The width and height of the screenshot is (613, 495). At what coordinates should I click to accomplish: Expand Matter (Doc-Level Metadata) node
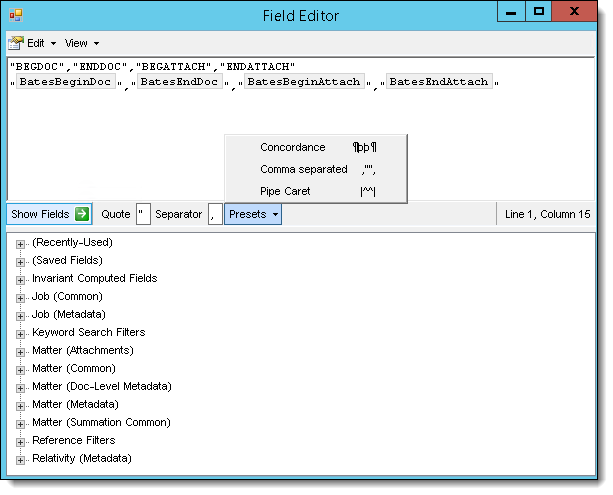pos(20,388)
